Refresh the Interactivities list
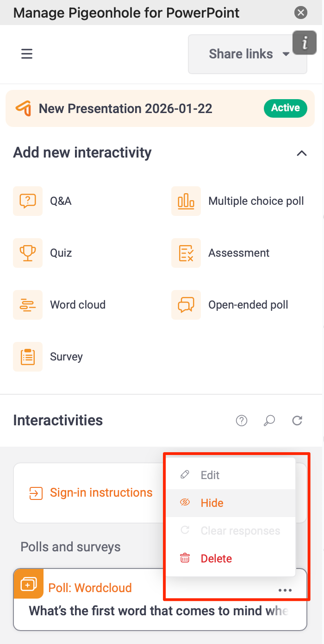The width and height of the screenshot is (324, 644). pyautogui.click(x=297, y=421)
